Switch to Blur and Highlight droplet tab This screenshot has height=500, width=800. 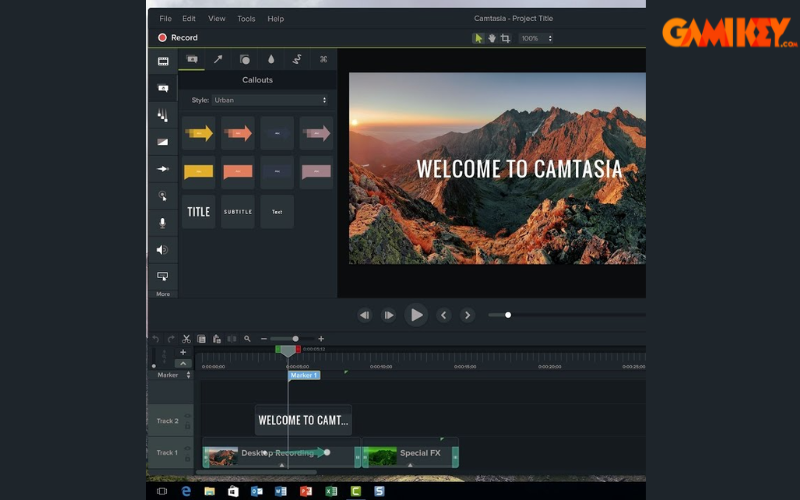point(271,59)
